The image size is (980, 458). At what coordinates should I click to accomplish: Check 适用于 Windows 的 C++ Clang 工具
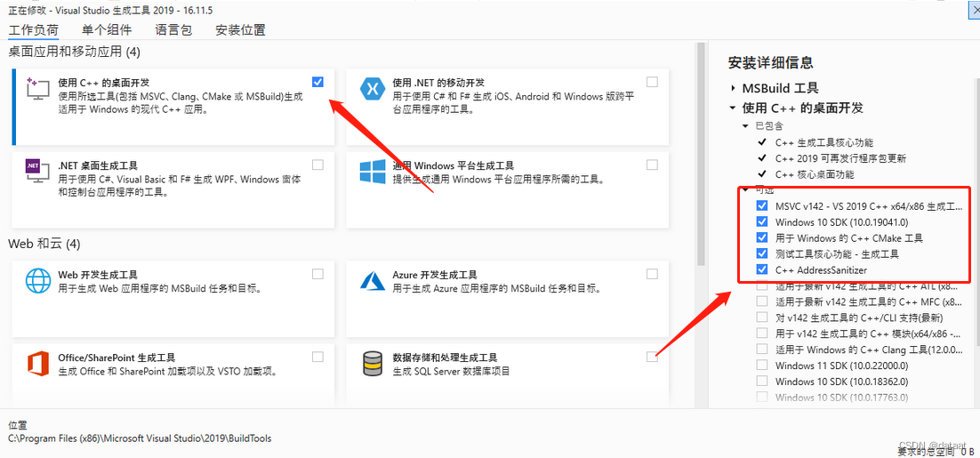click(762, 349)
